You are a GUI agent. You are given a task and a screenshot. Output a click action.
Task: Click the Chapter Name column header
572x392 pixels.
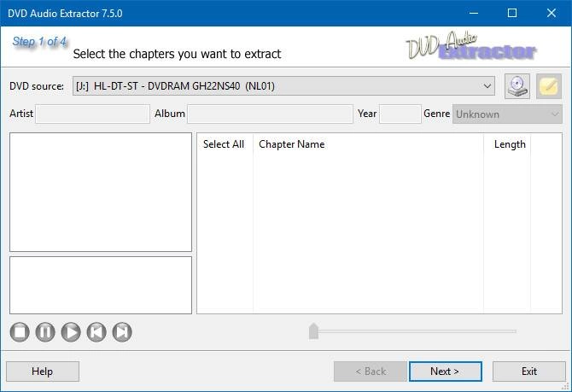368,144
